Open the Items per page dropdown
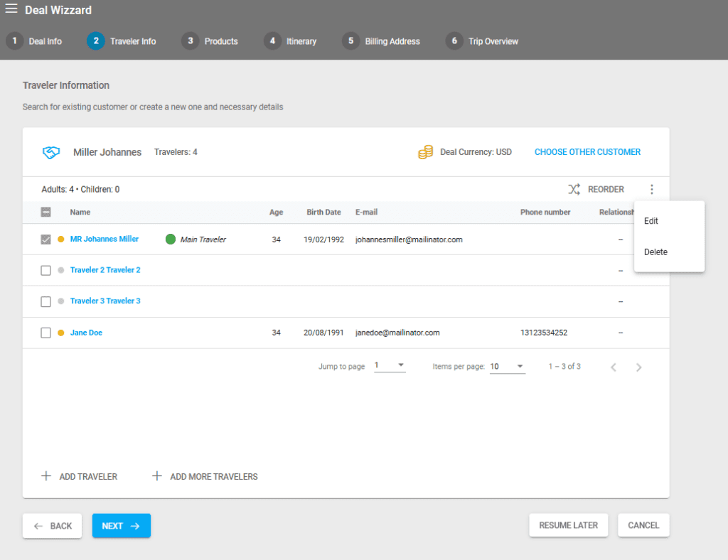The width and height of the screenshot is (728, 560). (507, 367)
